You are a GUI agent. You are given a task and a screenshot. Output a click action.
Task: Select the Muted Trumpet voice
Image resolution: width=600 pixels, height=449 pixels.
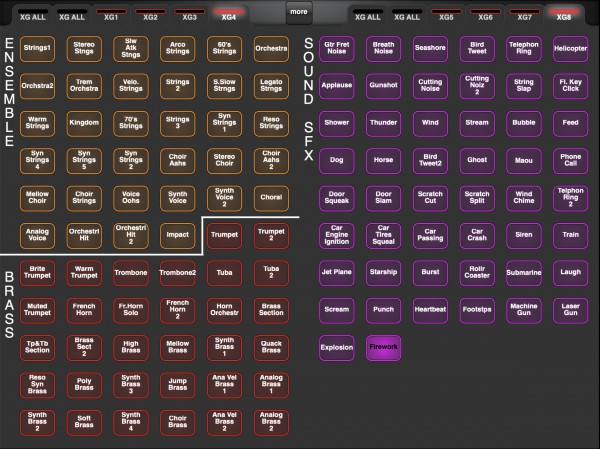click(37, 310)
